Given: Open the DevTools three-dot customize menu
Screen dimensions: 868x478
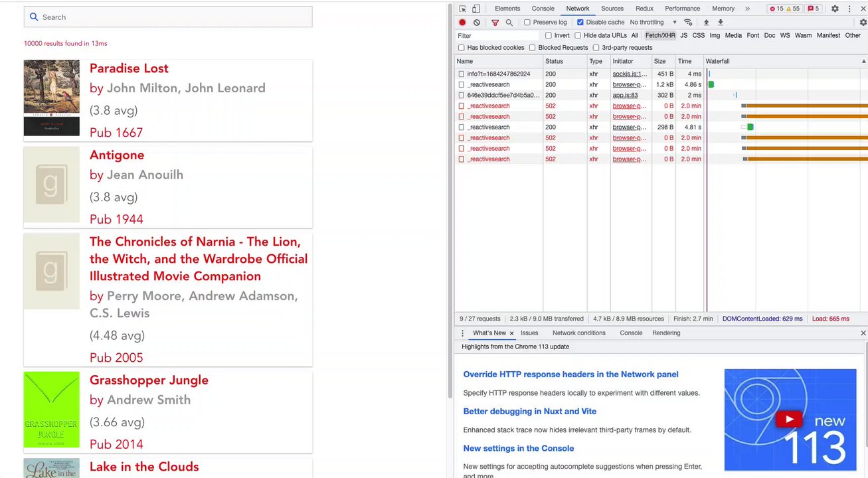Looking at the screenshot, I should 849,9.
